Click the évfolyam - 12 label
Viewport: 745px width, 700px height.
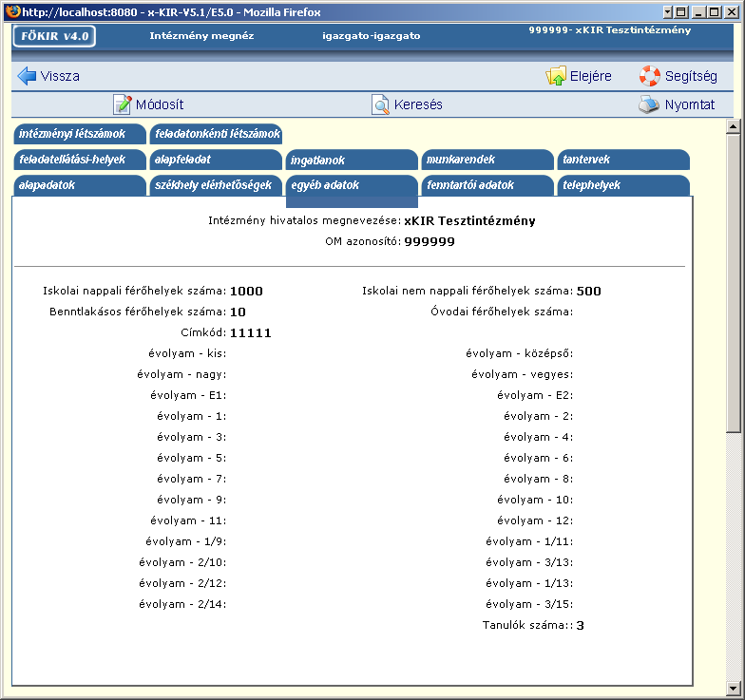[x=535, y=520]
